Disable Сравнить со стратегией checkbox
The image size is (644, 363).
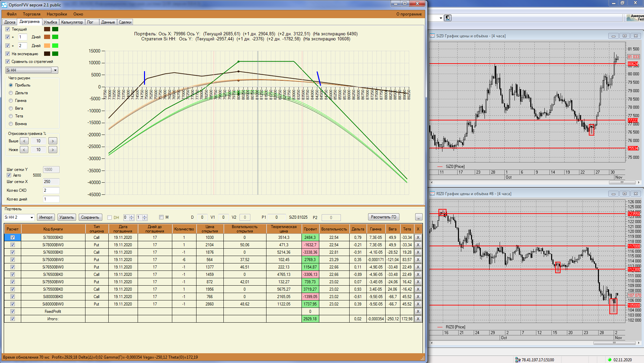point(8,62)
